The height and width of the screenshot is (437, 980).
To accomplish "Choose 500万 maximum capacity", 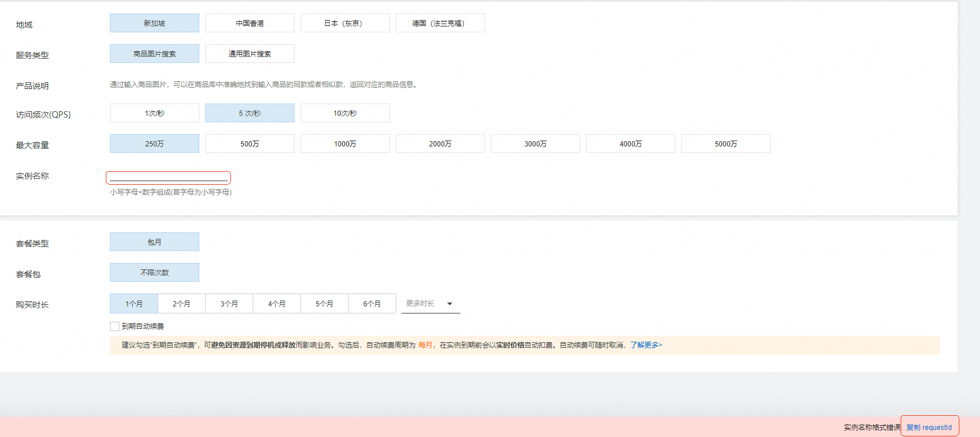I will point(250,144).
